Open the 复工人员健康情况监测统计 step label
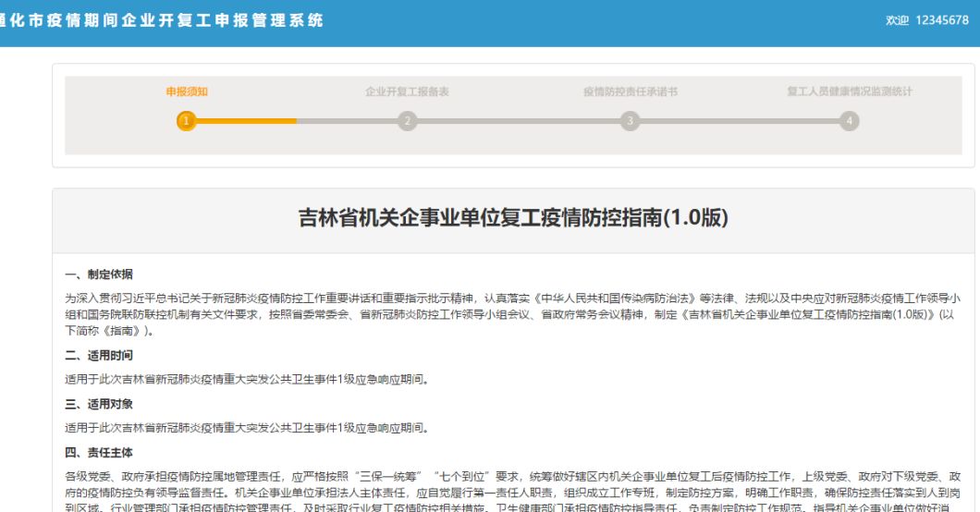 click(x=849, y=91)
